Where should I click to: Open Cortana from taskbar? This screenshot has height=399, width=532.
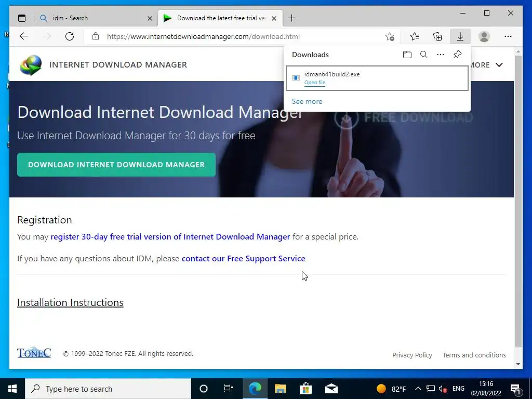[x=203, y=389]
